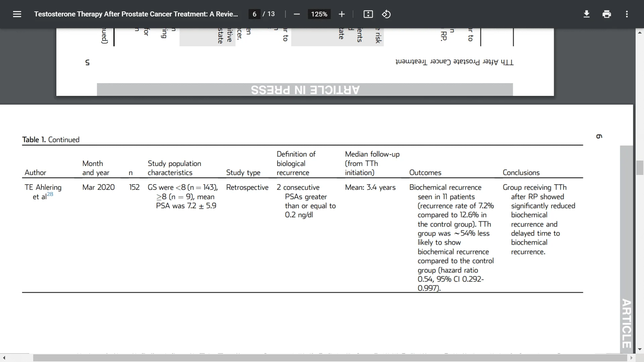Screen dimensions: 644x362
Task: Edit the page number field
Action: pyautogui.click(x=254, y=14)
